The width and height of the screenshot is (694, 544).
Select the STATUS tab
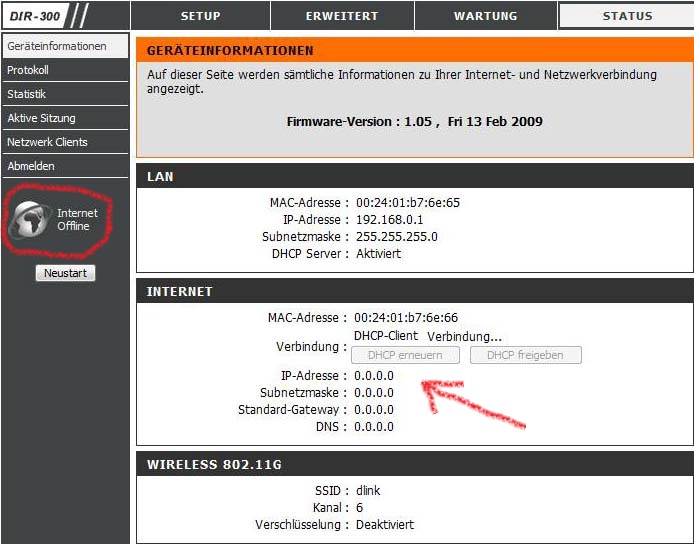click(x=627, y=16)
